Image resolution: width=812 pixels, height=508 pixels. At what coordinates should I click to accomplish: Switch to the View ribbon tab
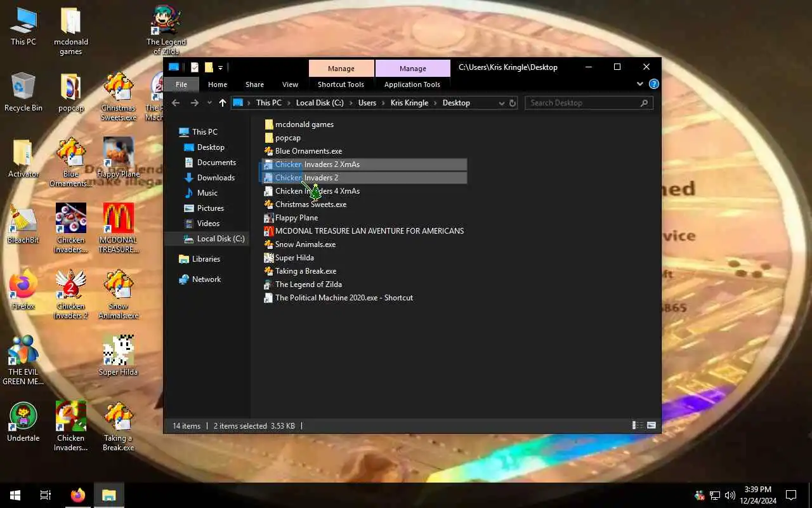(x=290, y=84)
